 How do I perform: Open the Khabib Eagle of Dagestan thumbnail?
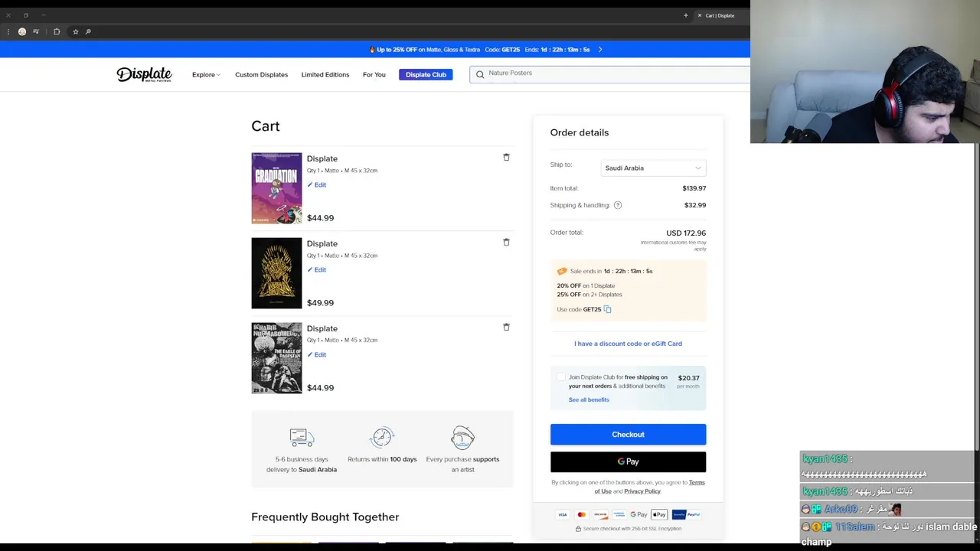pos(276,358)
